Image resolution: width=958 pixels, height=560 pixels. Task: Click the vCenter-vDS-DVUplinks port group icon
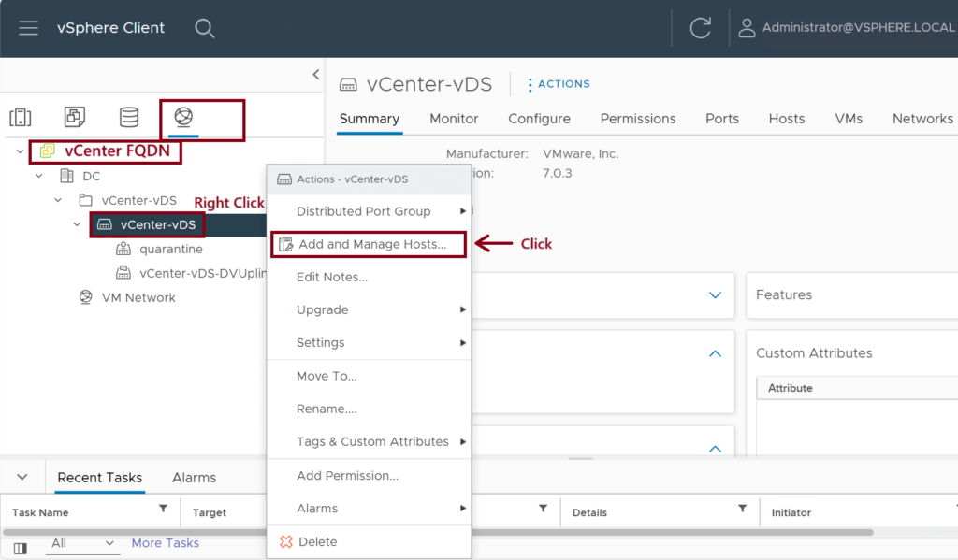tap(123, 273)
